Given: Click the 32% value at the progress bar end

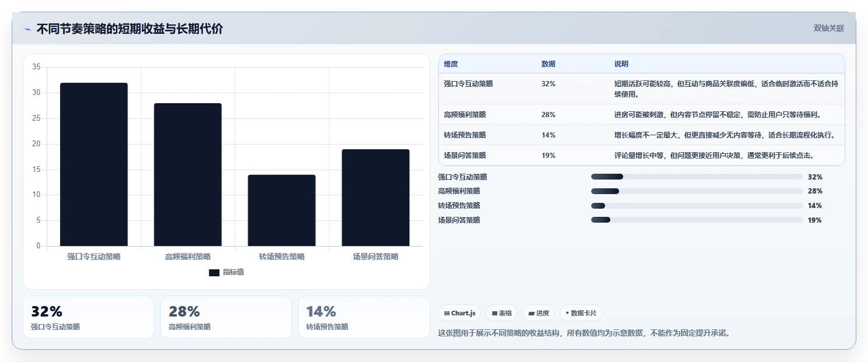Looking at the screenshot, I should tap(815, 177).
